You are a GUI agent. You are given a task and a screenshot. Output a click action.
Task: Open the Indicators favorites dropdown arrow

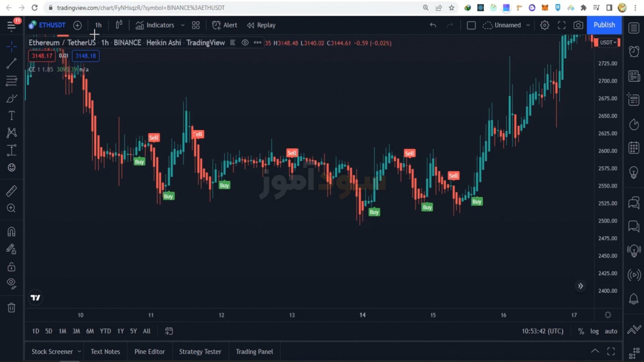point(183,25)
